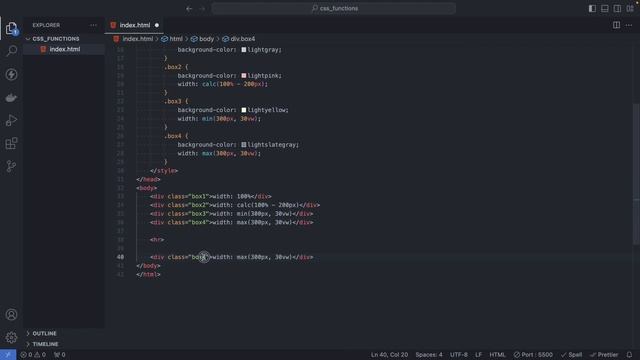Change encoding UTF-8
The width and height of the screenshot is (640, 360).
pyautogui.click(x=459, y=355)
